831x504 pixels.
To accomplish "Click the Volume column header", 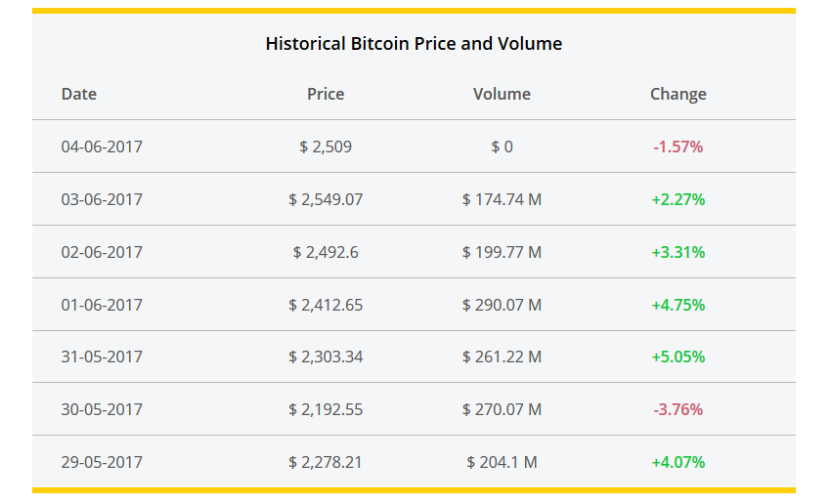I will (x=502, y=94).
